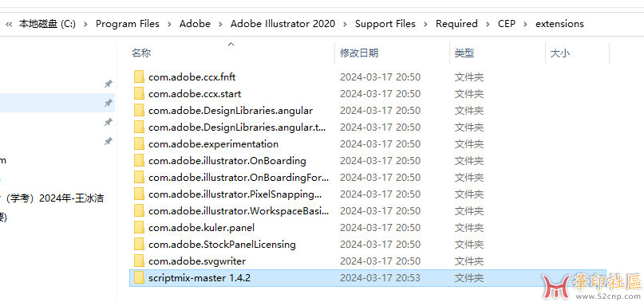Select the com.adobe.illustrator.OnBoarding folder row

[x=368, y=161]
